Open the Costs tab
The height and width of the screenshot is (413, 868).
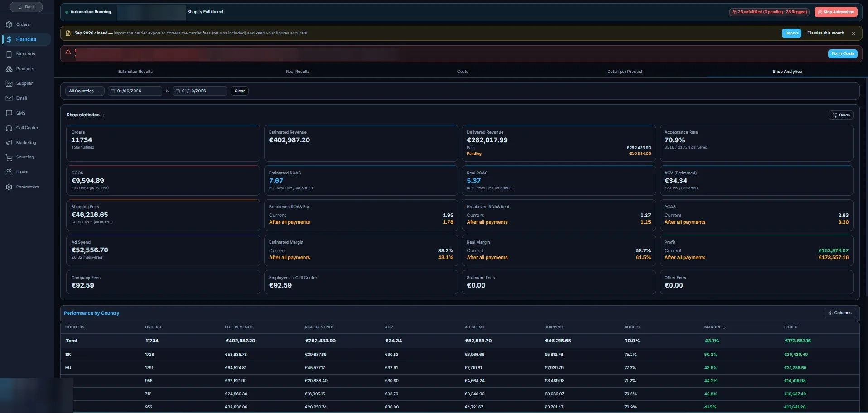(463, 72)
